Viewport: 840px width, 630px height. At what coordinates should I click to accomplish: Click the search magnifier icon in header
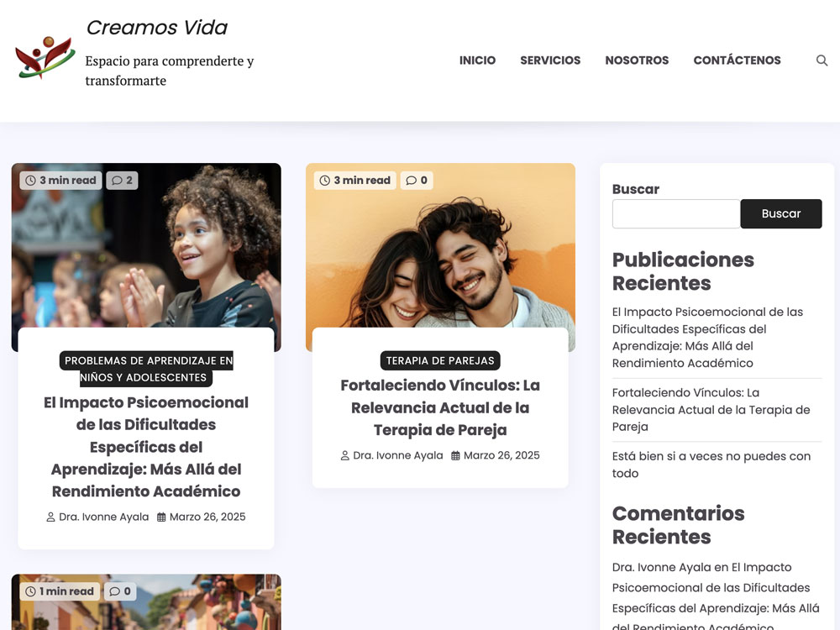click(822, 60)
